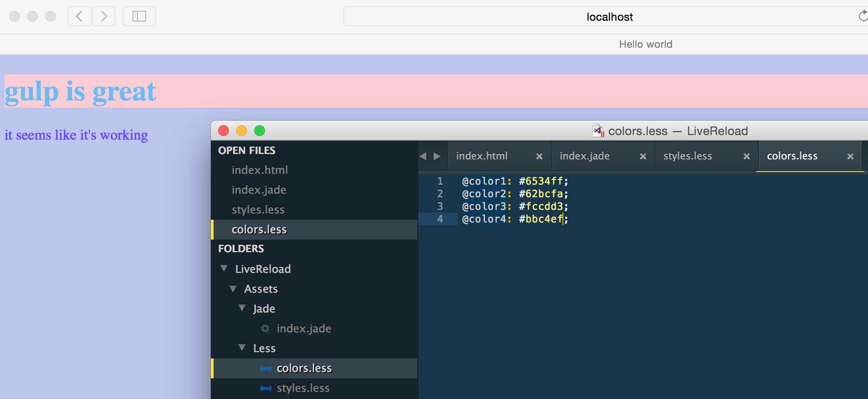The image size is (868, 399).
Task: Click line number 3 in gutter
Action: [x=440, y=206]
